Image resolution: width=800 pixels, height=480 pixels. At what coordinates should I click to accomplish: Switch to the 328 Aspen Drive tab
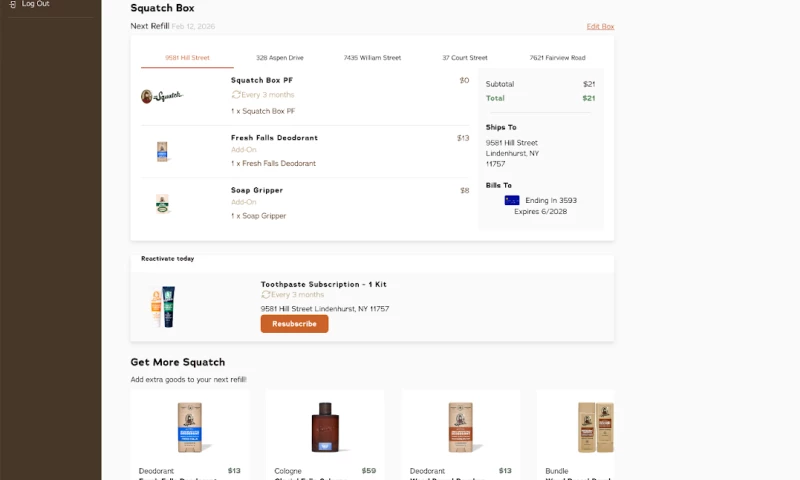(x=280, y=58)
